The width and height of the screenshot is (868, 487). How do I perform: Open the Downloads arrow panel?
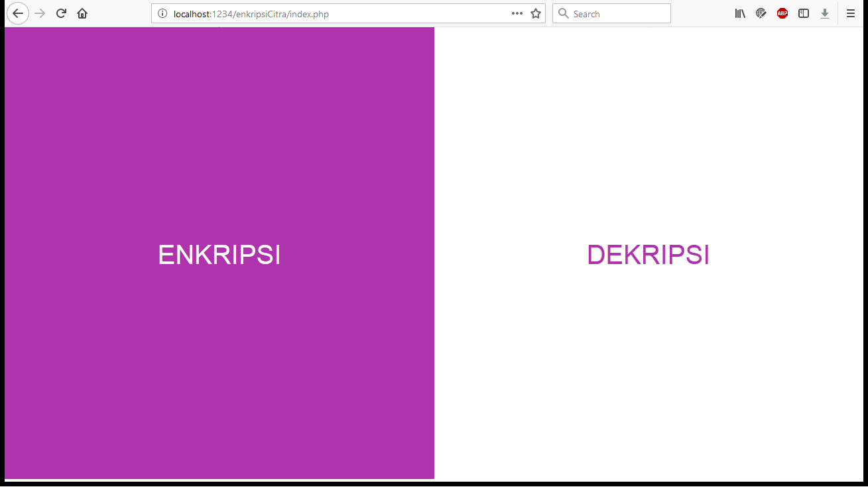[x=825, y=13]
